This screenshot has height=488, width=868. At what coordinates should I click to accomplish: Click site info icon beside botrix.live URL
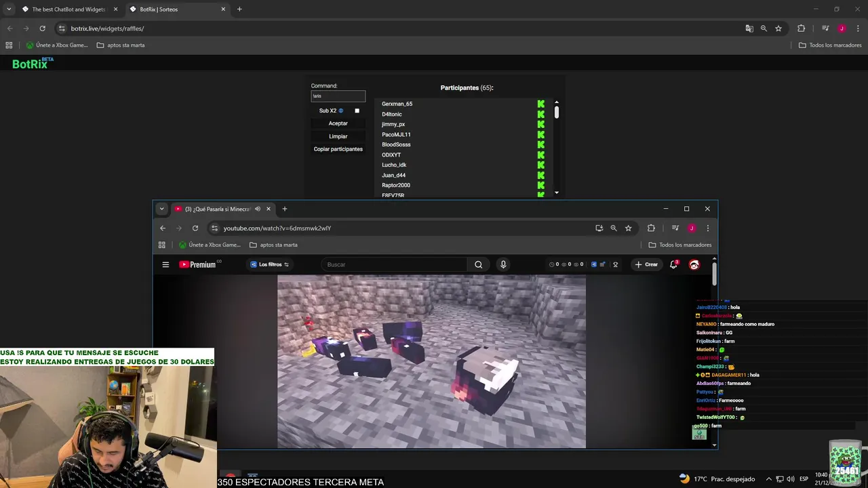(62, 28)
